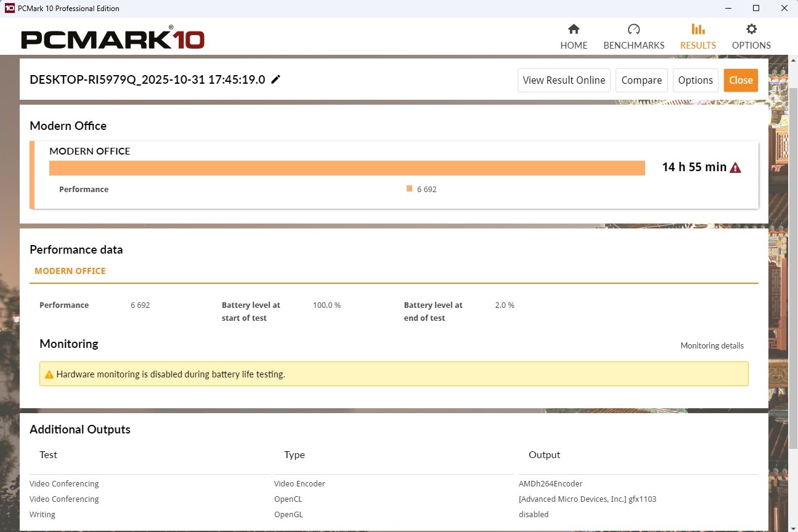Click the result name DESKTOP-RI5979Q_2025-10-31 17:45:19.0
The image size is (798, 532).
[x=147, y=79]
